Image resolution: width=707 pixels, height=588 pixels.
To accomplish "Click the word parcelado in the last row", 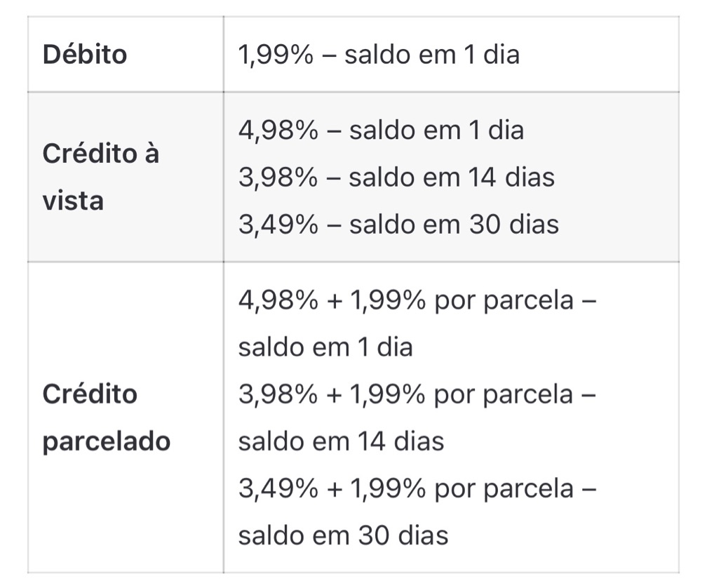I will click(107, 441).
